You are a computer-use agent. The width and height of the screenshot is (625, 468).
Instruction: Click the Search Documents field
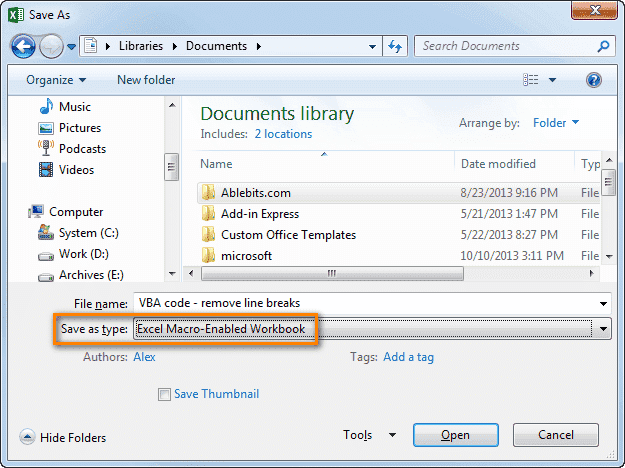(515, 46)
